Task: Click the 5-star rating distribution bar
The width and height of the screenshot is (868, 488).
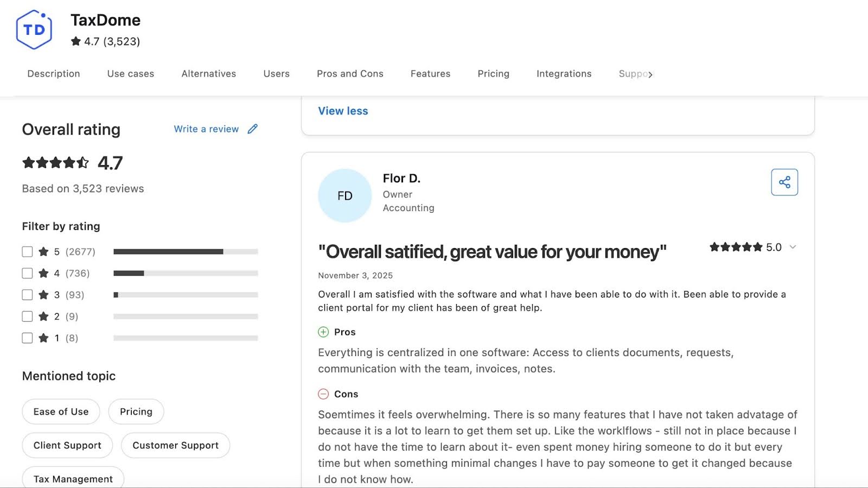Action: (185, 252)
